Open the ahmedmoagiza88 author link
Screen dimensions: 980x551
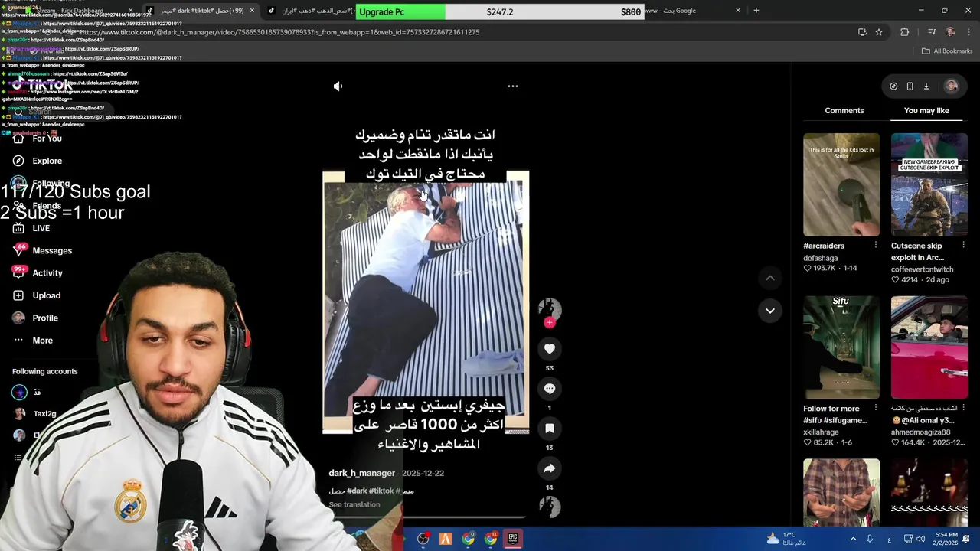920,432
